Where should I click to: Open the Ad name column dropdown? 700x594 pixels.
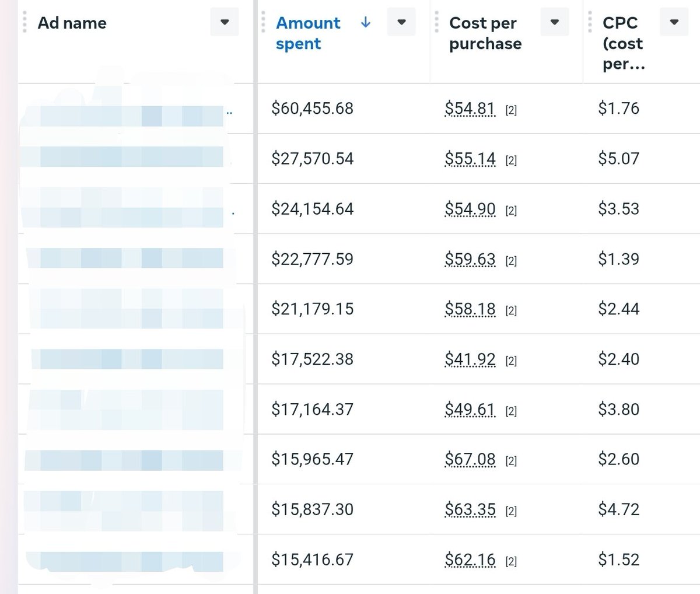coord(225,23)
